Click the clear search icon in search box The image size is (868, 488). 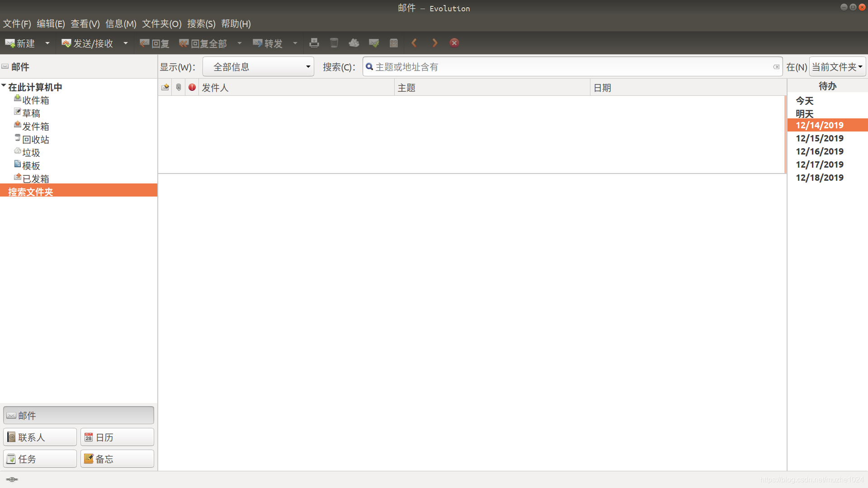776,67
